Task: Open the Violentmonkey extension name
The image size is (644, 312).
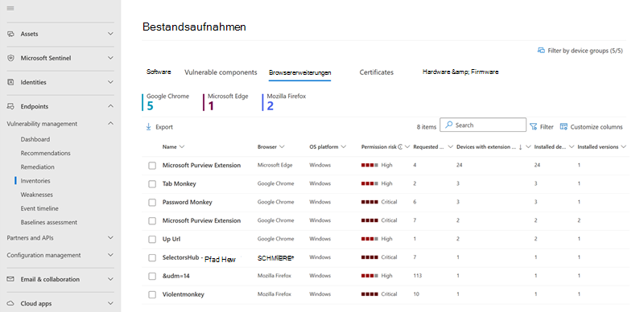Action: tap(184, 294)
